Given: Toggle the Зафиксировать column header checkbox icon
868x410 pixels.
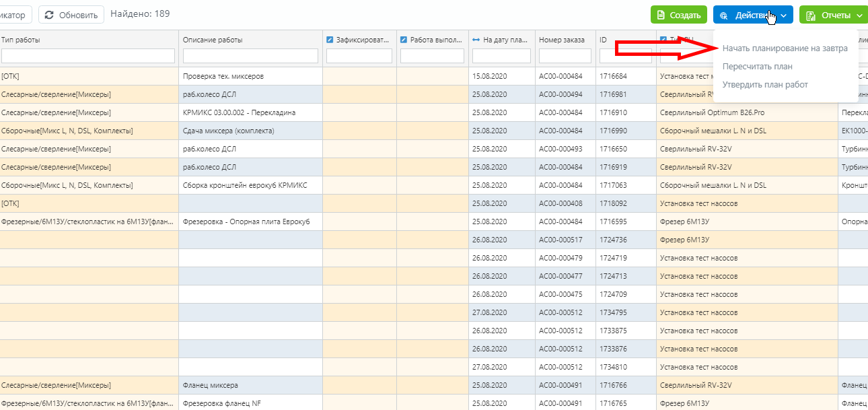Looking at the screenshot, I should [330, 40].
